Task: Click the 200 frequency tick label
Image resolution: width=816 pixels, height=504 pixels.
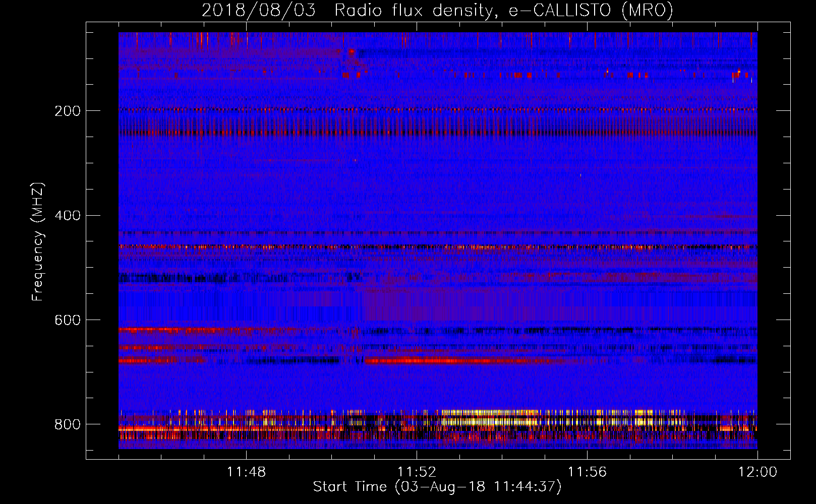Action: (x=68, y=111)
